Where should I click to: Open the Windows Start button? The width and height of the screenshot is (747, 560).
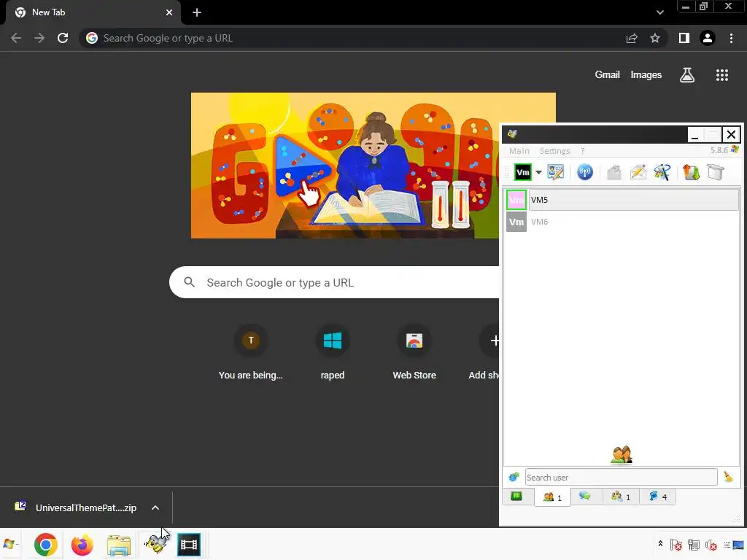(9, 544)
